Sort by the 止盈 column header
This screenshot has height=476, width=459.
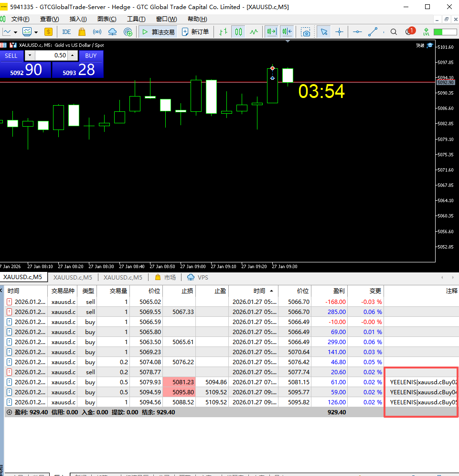pos(213,291)
